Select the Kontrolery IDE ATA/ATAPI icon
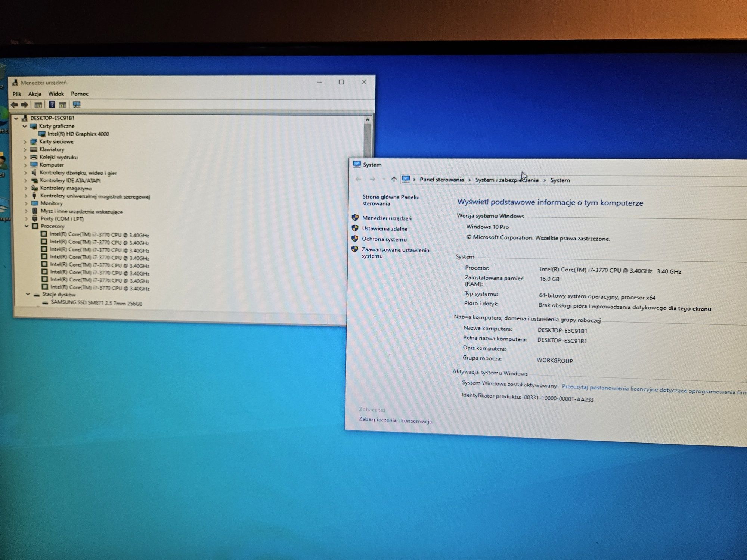This screenshot has height=560, width=747. point(34,180)
